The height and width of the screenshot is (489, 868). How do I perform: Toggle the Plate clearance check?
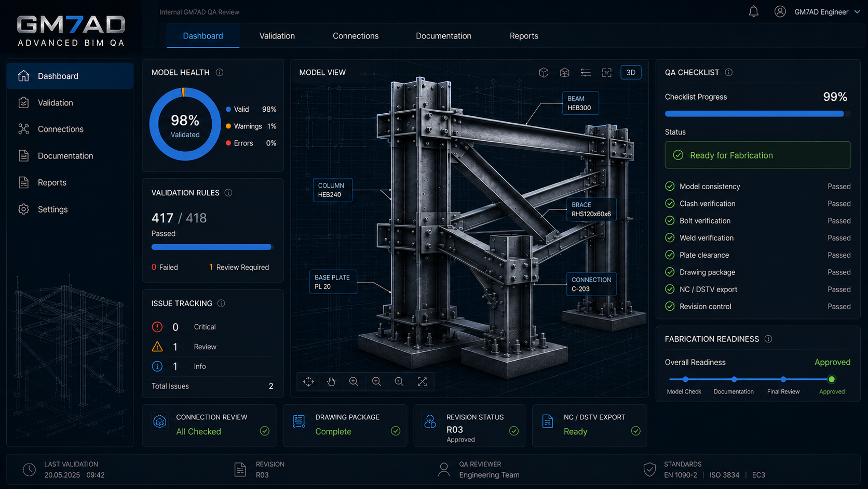(670, 255)
